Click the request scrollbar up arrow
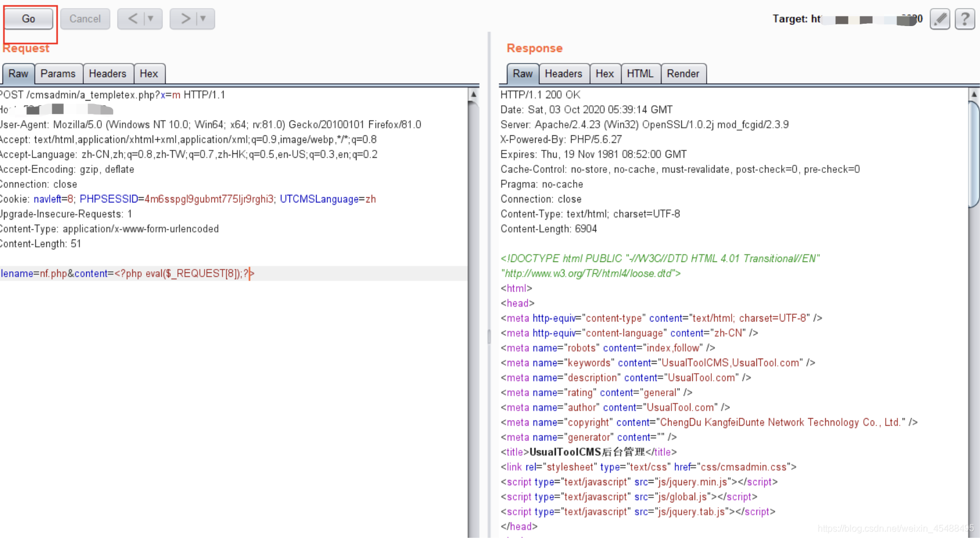This screenshot has width=980, height=539. coord(473,94)
